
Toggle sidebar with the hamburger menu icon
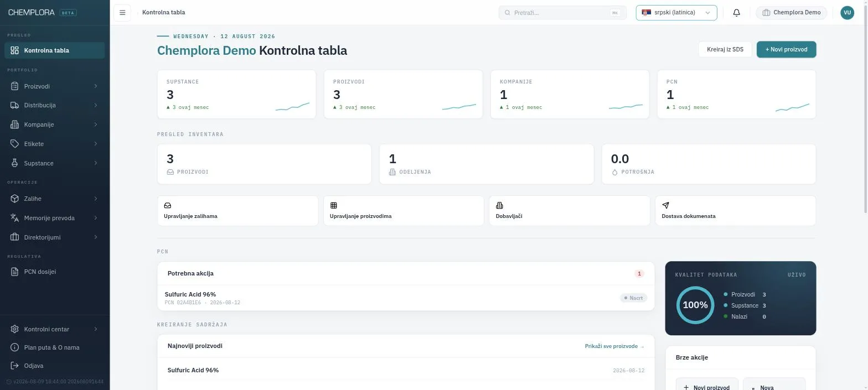pyautogui.click(x=122, y=13)
